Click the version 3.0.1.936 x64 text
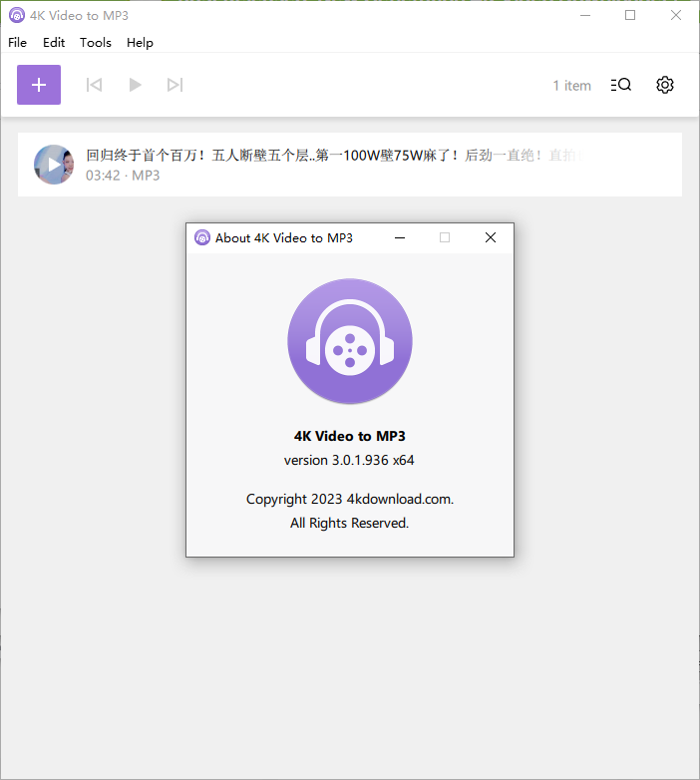The height and width of the screenshot is (780, 700). click(x=349, y=460)
